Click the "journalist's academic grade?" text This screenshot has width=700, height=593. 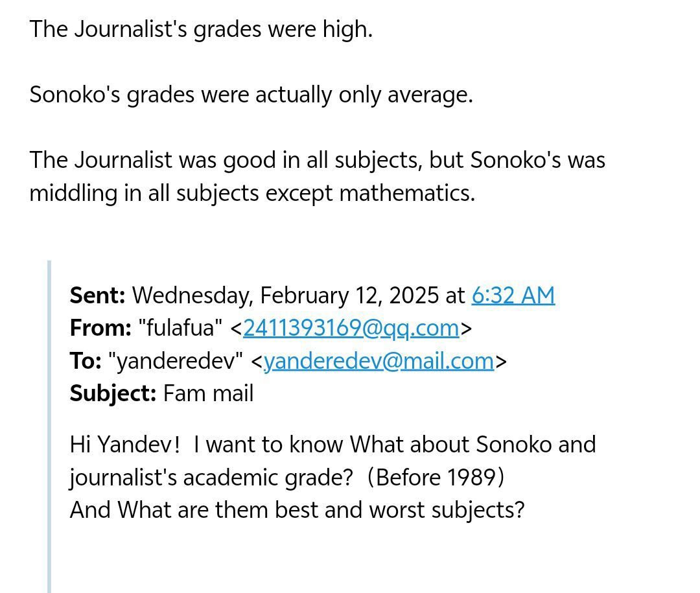coord(211,477)
